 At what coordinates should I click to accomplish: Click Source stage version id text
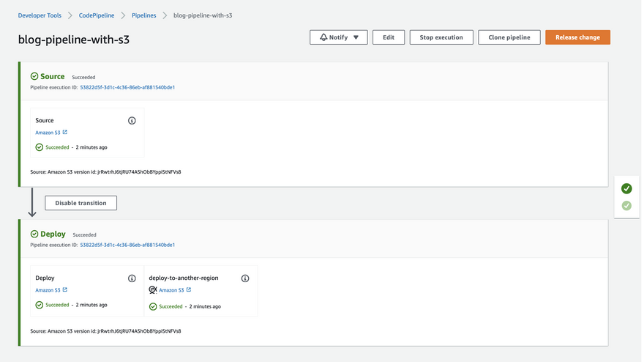point(105,172)
